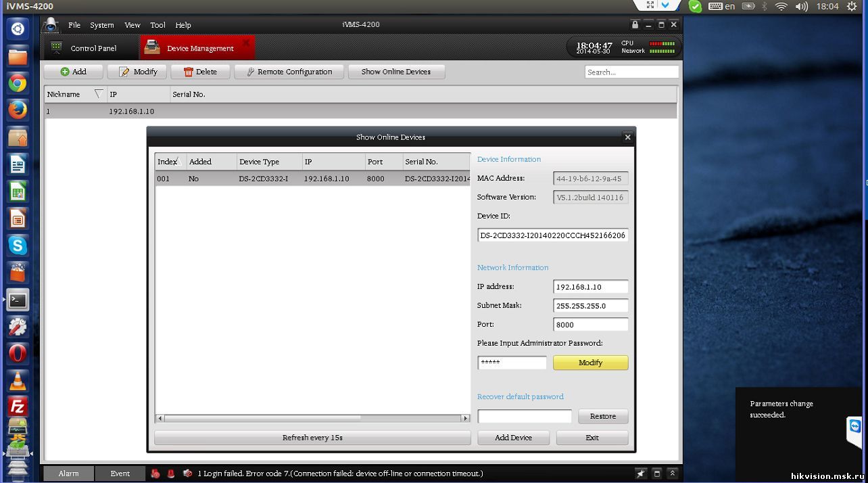This screenshot has height=483, width=868.
Task: Select device row 1 in main device list
Action: (360, 111)
